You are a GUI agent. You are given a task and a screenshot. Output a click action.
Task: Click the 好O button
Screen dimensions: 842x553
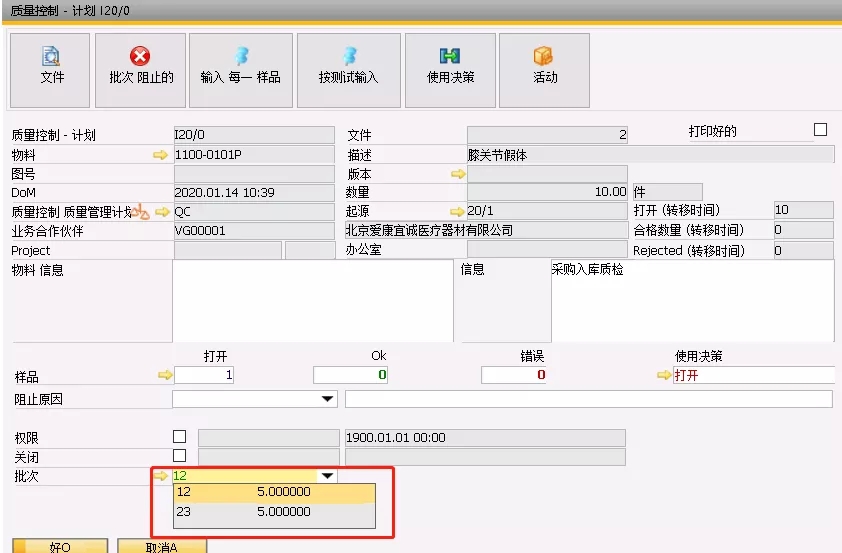click(x=60, y=546)
